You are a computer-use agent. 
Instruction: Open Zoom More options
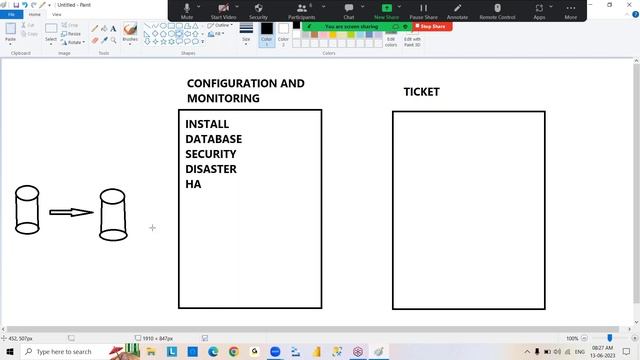571,11
